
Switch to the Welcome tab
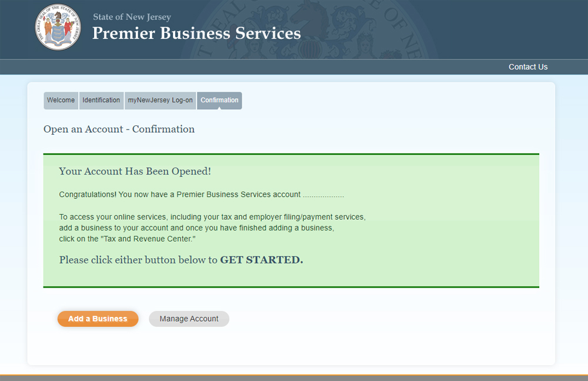[x=61, y=101]
